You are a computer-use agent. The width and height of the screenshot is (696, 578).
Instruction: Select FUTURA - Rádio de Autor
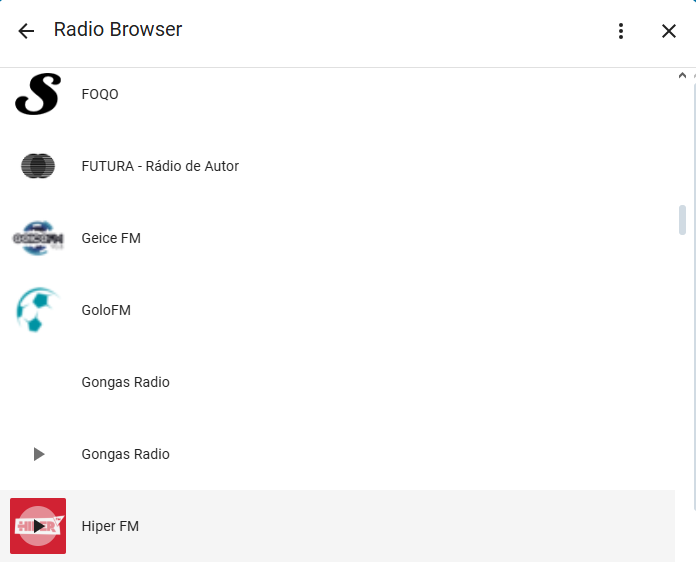point(160,166)
